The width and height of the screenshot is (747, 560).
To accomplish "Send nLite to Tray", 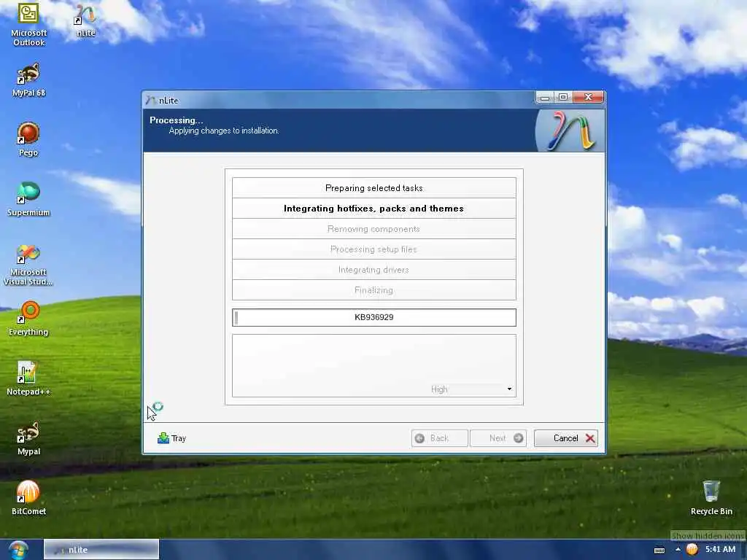I will pos(172,438).
